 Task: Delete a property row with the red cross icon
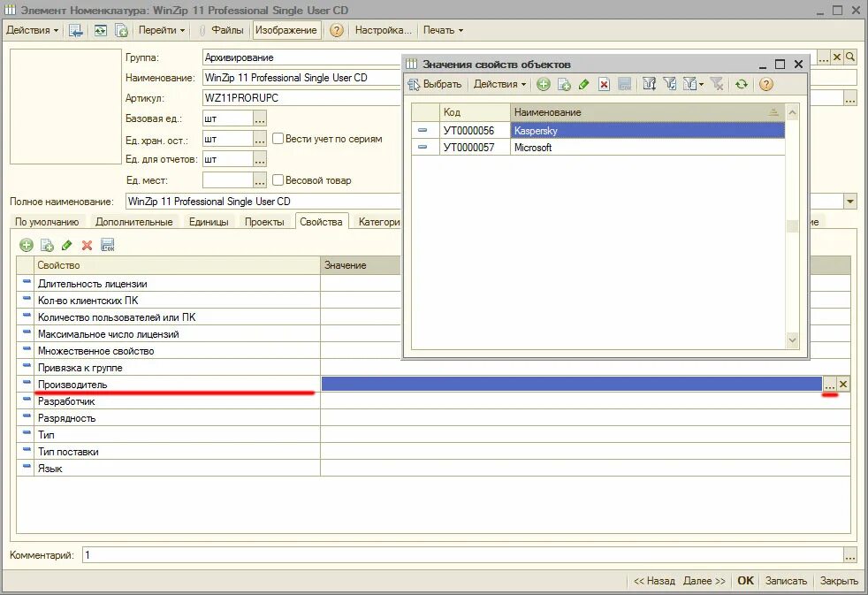pos(87,245)
